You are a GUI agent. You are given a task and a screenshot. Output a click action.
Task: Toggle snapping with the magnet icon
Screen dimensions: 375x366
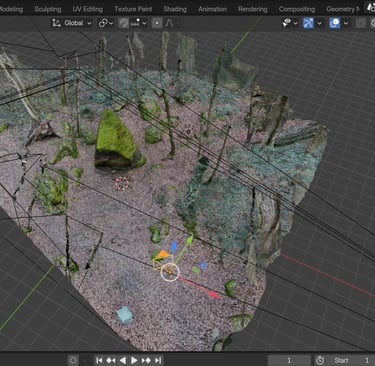124,23
